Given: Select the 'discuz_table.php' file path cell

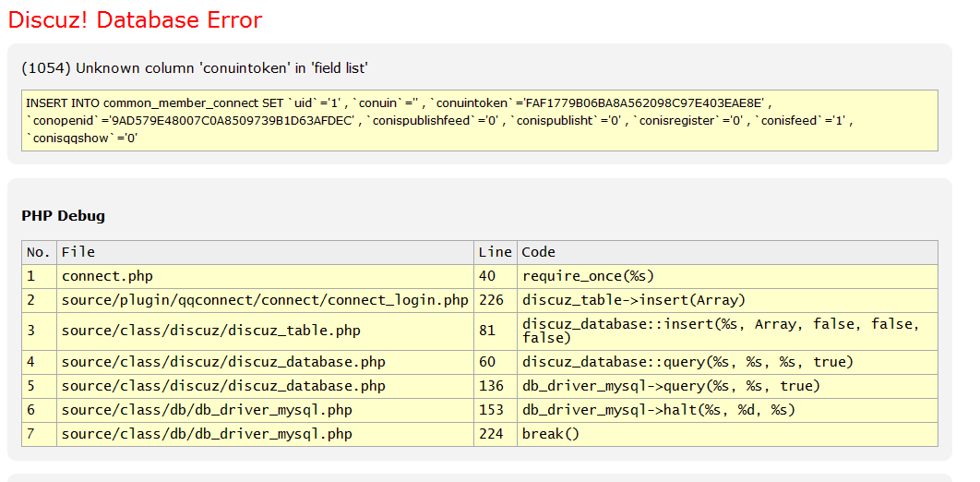Looking at the screenshot, I should (265, 331).
